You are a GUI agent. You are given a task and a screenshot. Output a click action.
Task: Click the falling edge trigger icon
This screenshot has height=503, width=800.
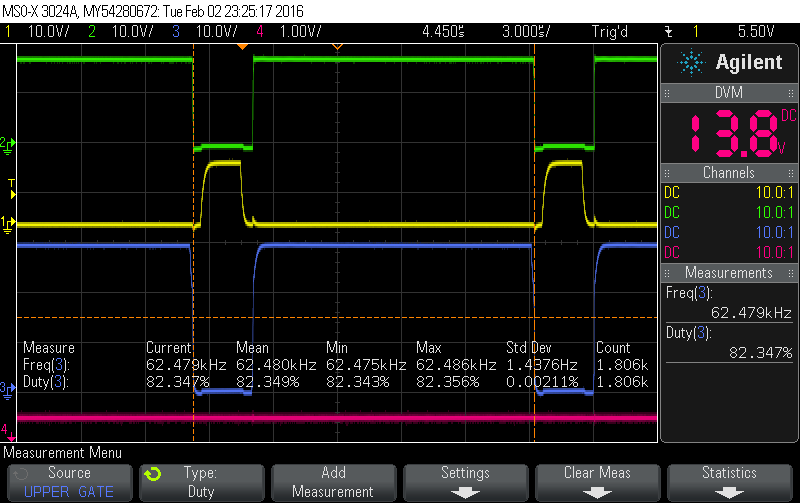click(x=668, y=32)
